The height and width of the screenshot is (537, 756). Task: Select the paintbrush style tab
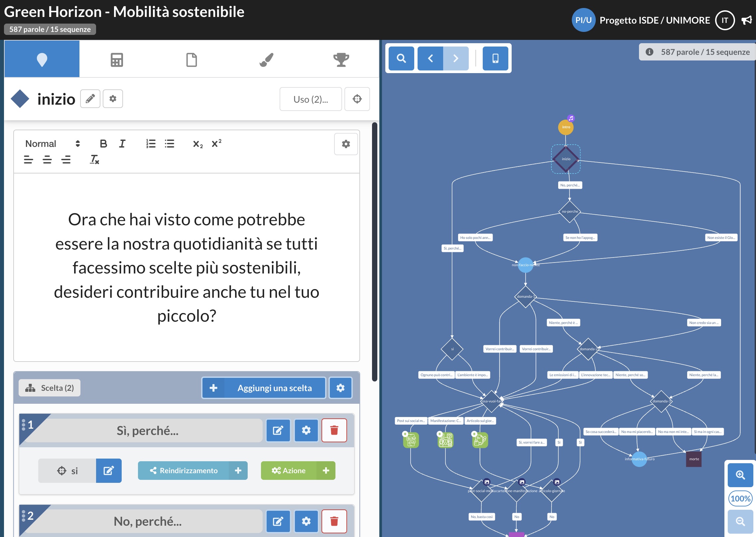tap(266, 60)
